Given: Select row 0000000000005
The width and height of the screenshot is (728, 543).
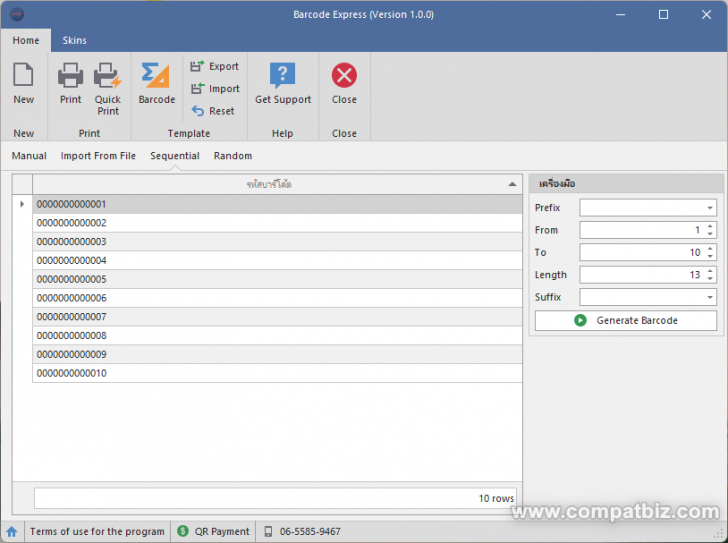Looking at the screenshot, I should tap(277, 279).
